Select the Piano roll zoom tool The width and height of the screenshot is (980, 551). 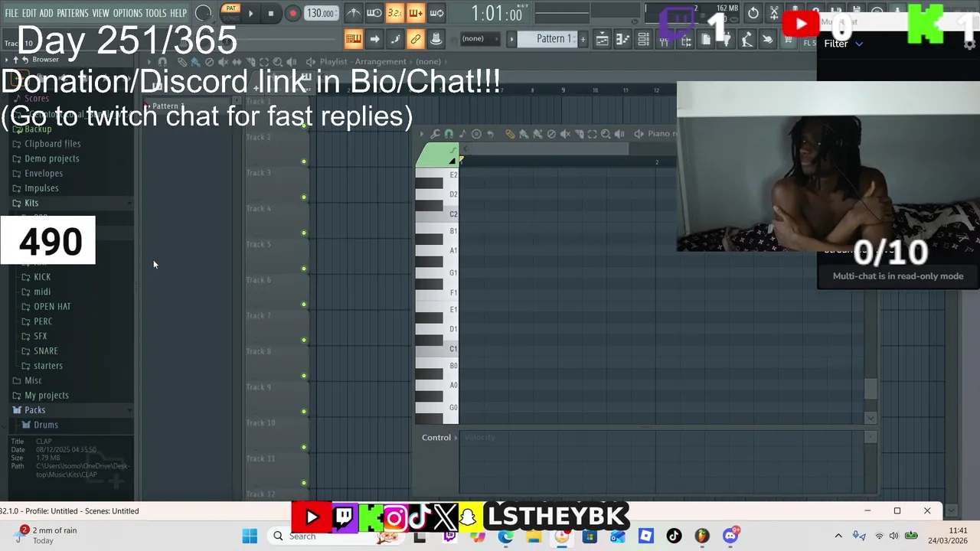point(606,134)
